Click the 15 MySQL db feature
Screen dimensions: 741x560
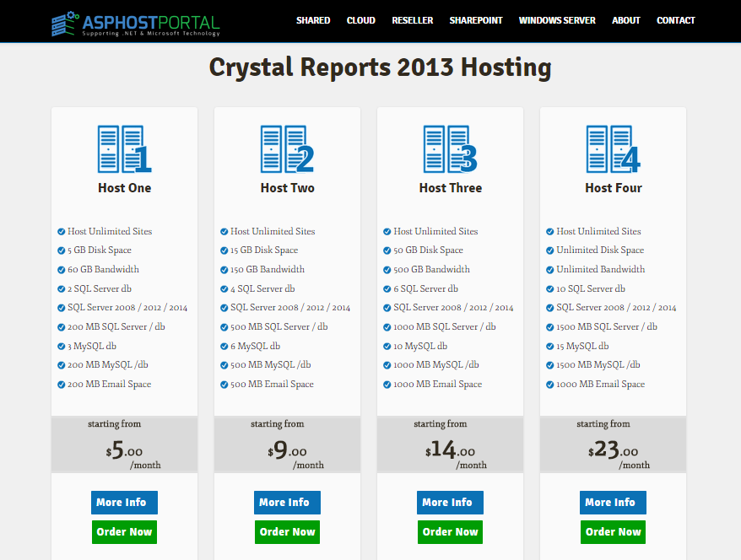point(582,346)
